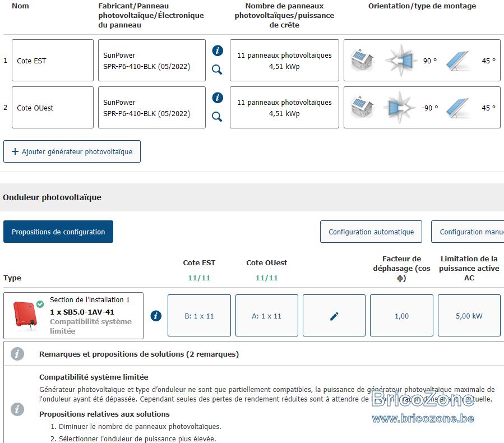This screenshot has width=504, height=443.
Task: Open SunPower panel selection for Cote EST
Action: coord(152,61)
